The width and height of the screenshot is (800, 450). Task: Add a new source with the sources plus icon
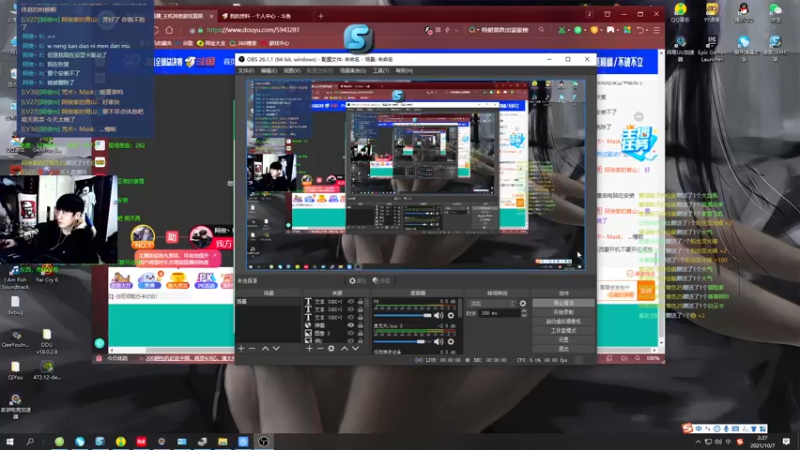pos(309,348)
